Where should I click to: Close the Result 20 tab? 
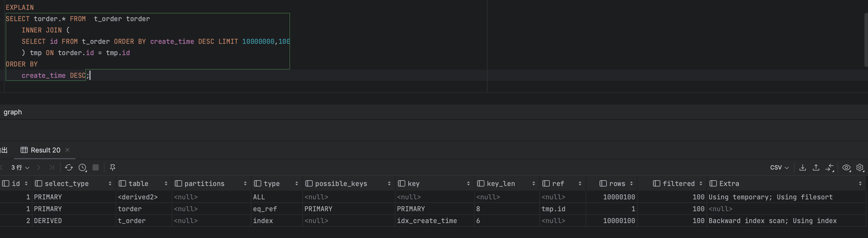(67, 150)
